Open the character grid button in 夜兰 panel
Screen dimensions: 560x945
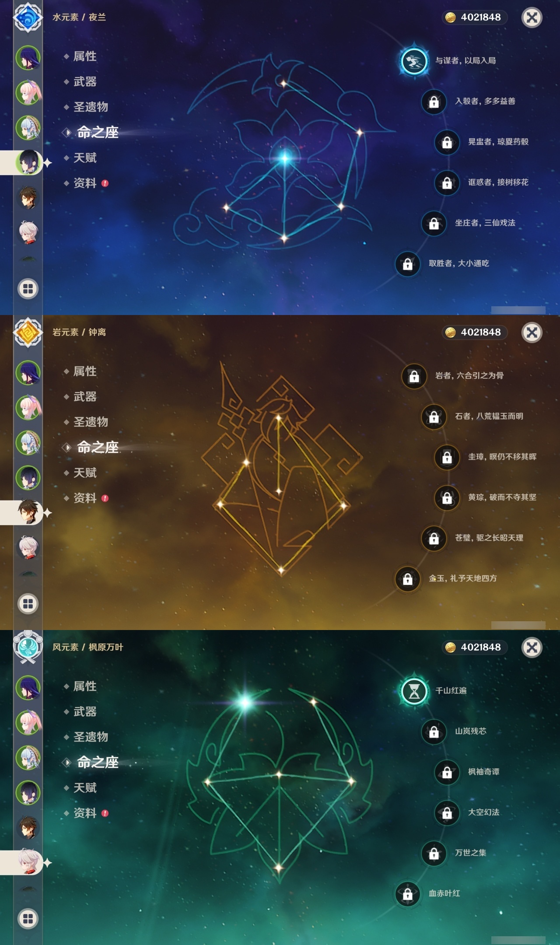coord(28,289)
